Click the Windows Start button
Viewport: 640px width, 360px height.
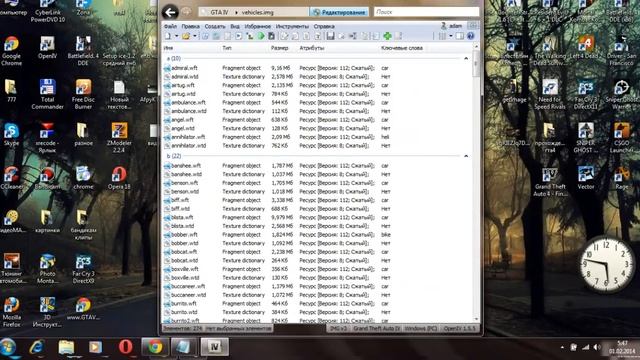(9, 347)
